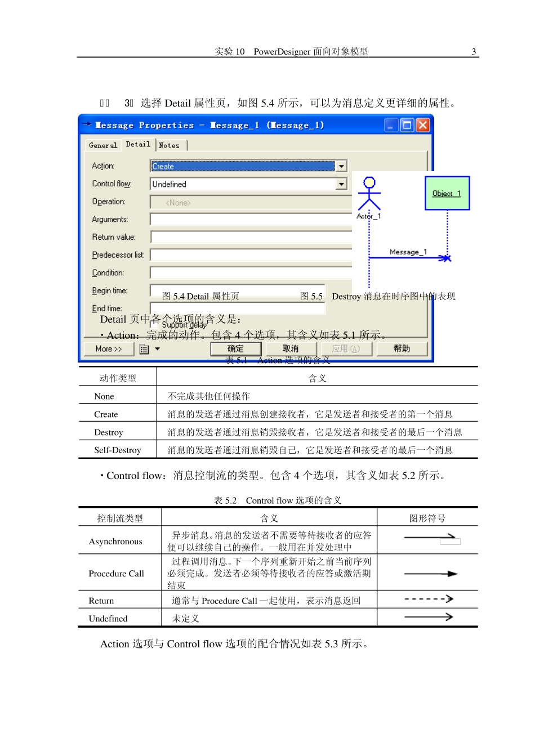Image resolution: width=535 pixels, height=756 pixels.
Task: Click the Arguments input field
Action: point(251,220)
